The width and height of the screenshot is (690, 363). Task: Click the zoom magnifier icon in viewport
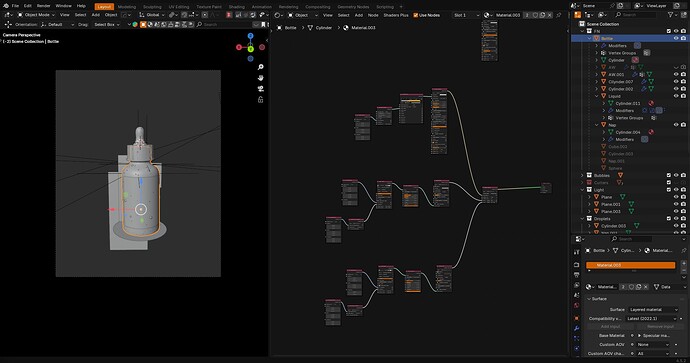point(261,67)
